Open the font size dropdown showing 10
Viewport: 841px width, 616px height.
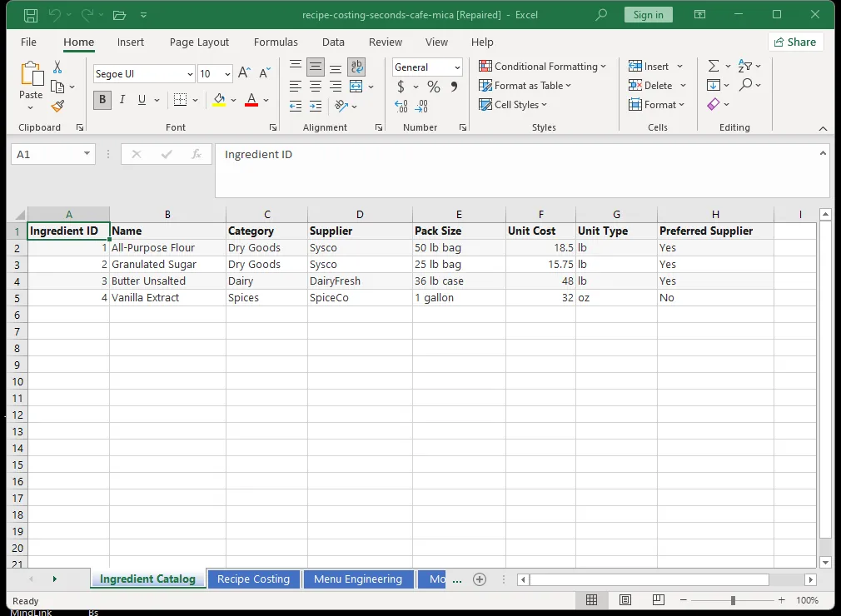228,74
